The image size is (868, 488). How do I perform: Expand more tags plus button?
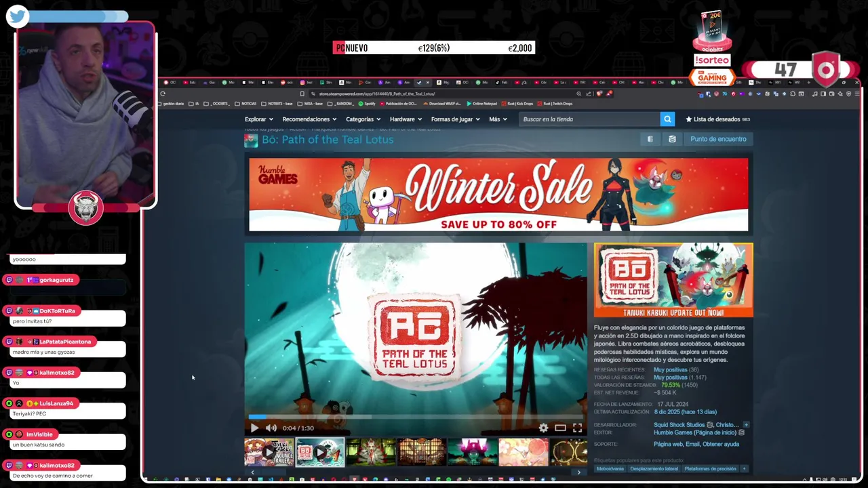tap(744, 469)
